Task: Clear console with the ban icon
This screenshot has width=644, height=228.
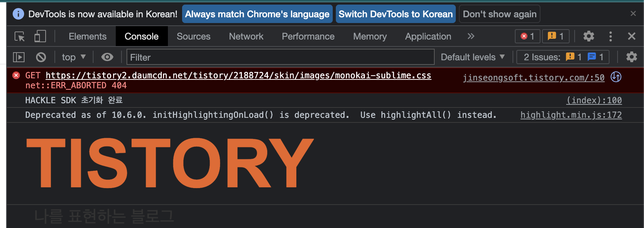Action: [x=41, y=57]
